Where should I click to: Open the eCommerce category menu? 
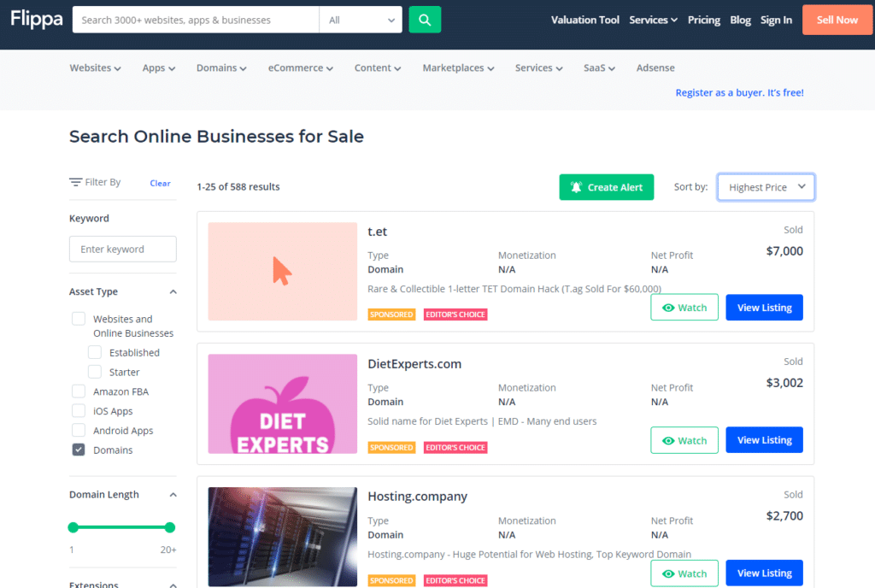coord(300,68)
